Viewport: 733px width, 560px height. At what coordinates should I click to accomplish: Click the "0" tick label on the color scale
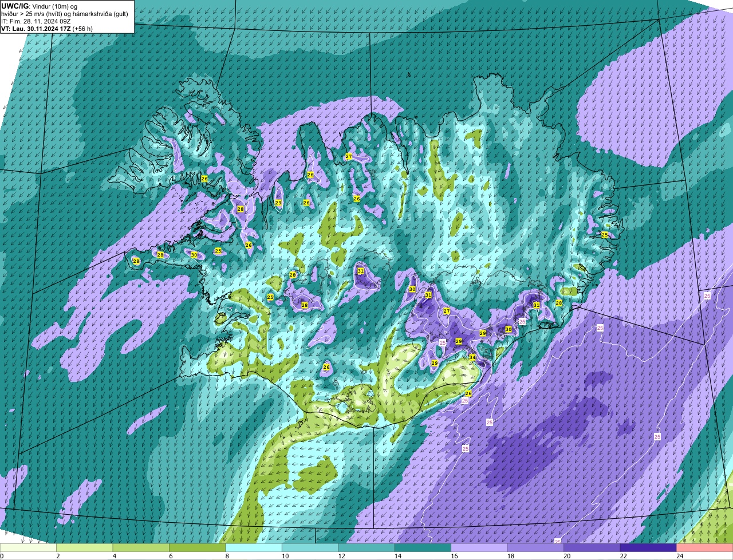tap(2, 556)
